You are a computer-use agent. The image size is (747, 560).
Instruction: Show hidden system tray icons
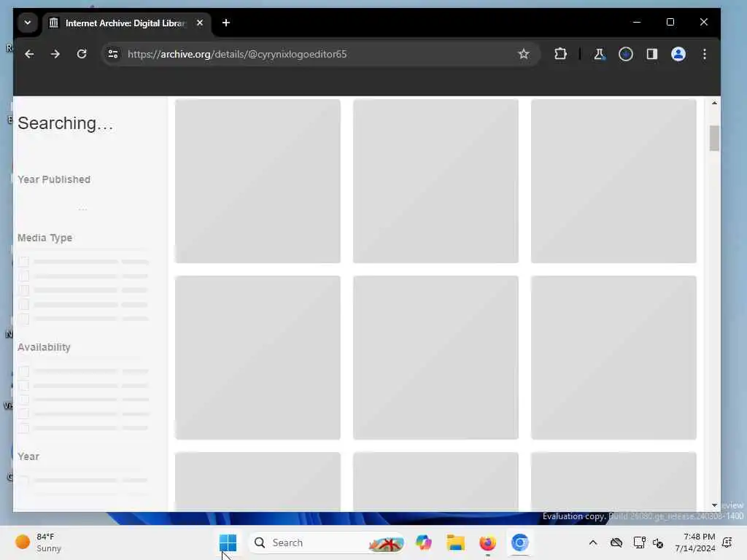click(592, 542)
